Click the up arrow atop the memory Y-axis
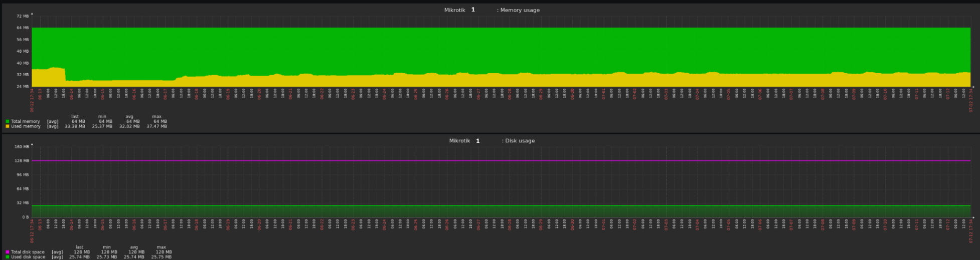Viewport: 980px width, 260px height. [x=32, y=14]
